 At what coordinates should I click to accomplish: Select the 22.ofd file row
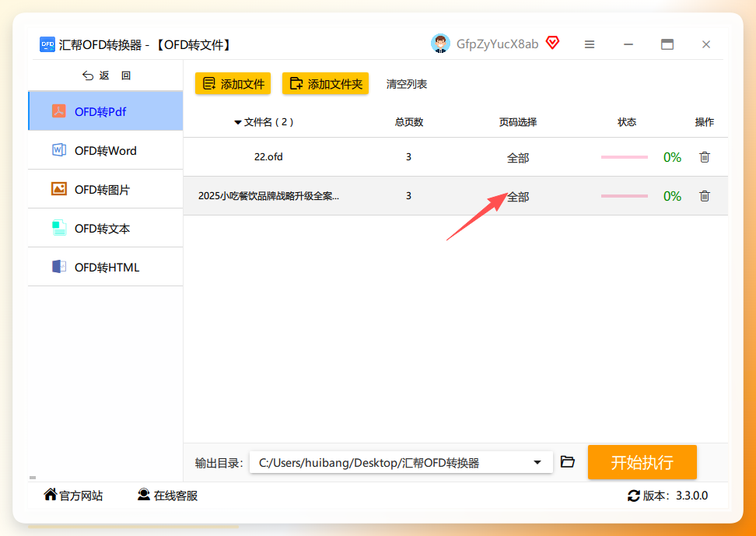pyautogui.click(x=456, y=157)
